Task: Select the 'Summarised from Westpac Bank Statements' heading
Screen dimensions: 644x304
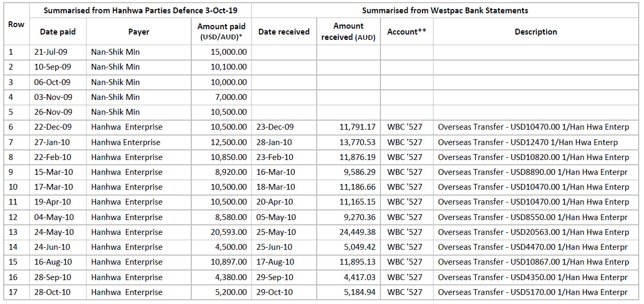Action: pyautogui.click(x=445, y=11)
